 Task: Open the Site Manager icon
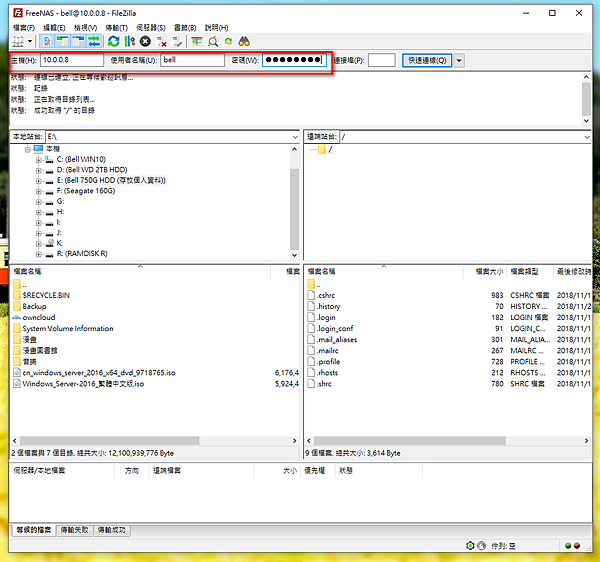click(18, 41)
